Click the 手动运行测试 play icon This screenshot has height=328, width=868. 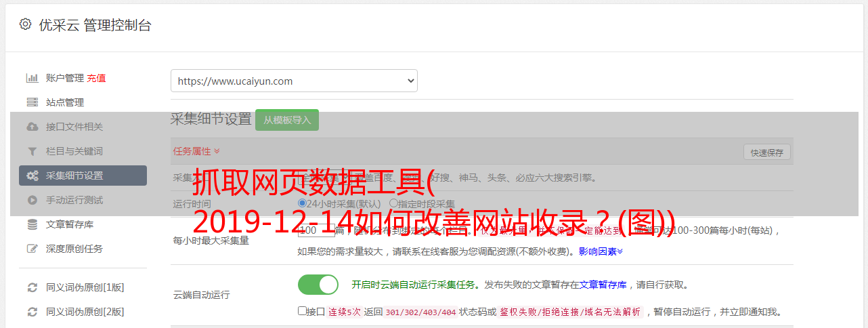coord(32,200)
